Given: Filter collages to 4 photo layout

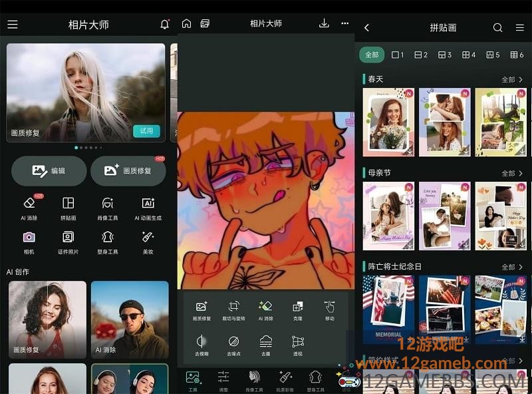Looking at the screenshot, I should coord(469,55).
